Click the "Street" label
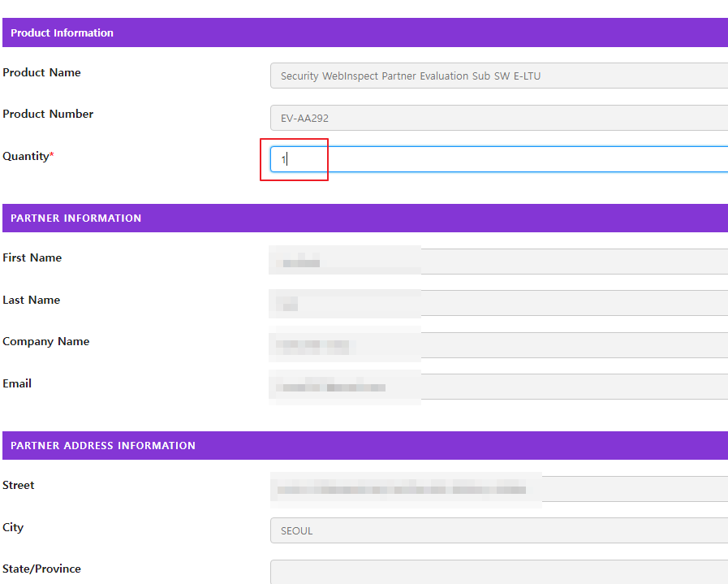 19,485
